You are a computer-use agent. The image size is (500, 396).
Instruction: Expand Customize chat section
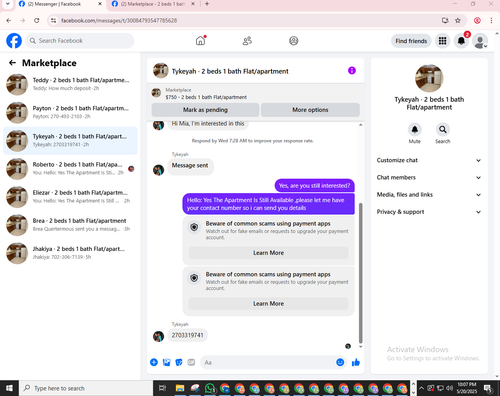click(429, 160)
